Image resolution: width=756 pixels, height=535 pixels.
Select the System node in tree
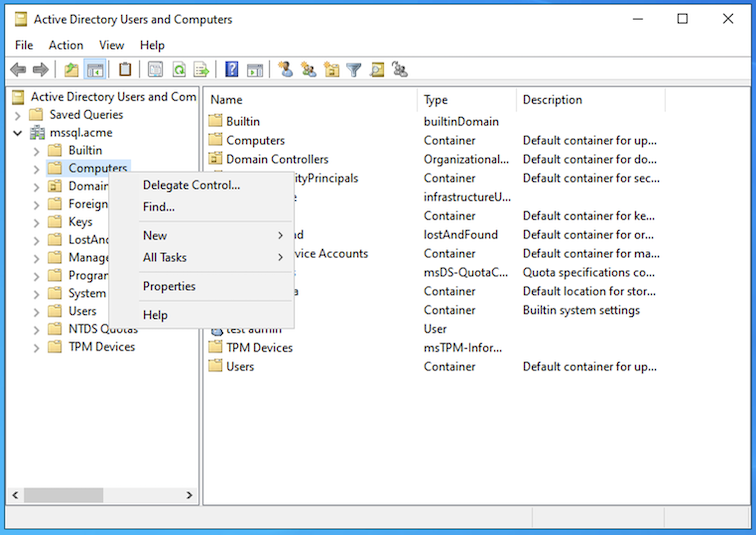87,294
